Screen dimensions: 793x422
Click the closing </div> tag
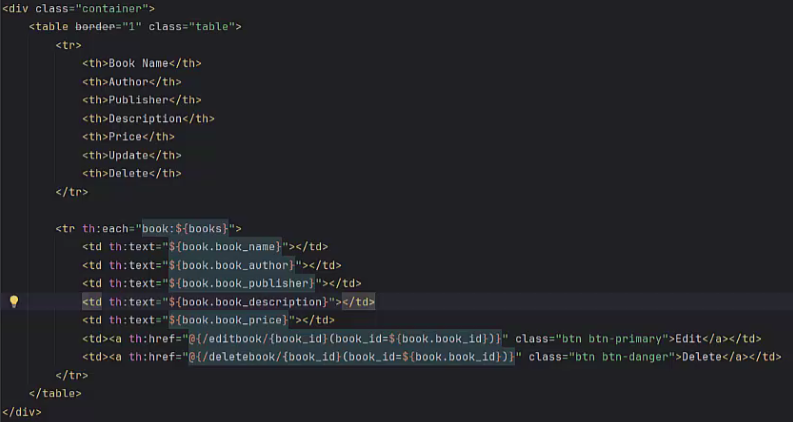(x=22, y=412)
